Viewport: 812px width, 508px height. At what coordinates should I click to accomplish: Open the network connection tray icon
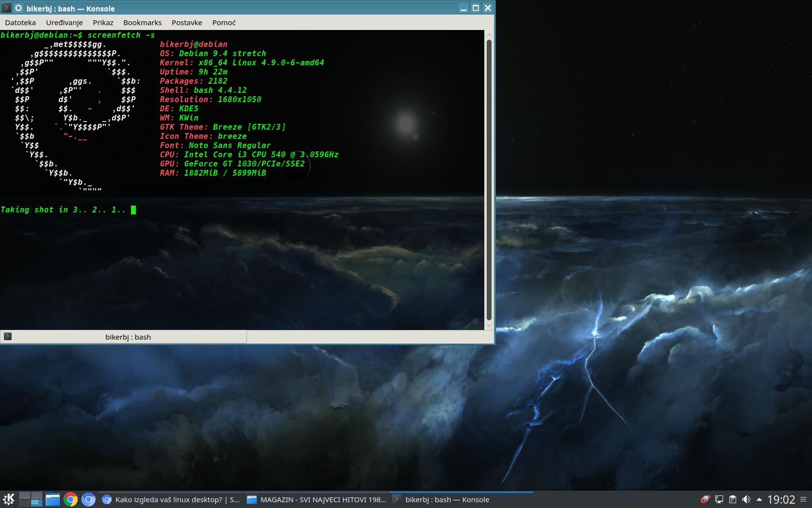719,499
